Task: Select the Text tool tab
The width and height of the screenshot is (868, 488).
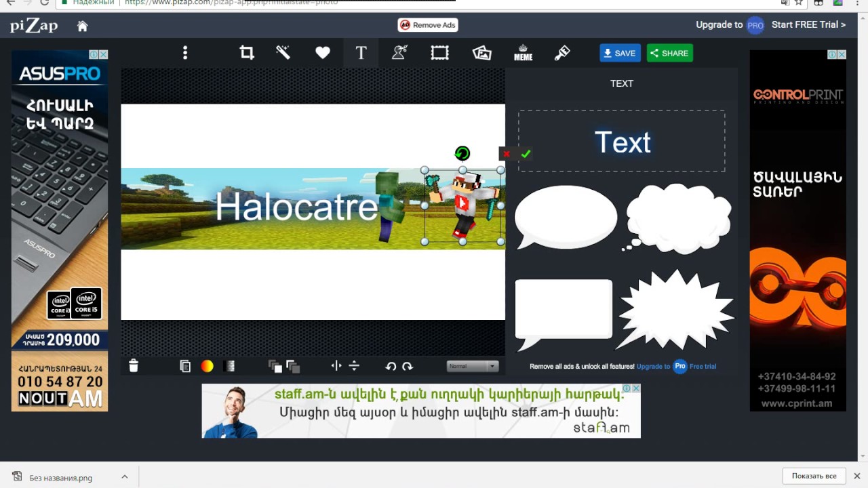Action: pos(361,53)
